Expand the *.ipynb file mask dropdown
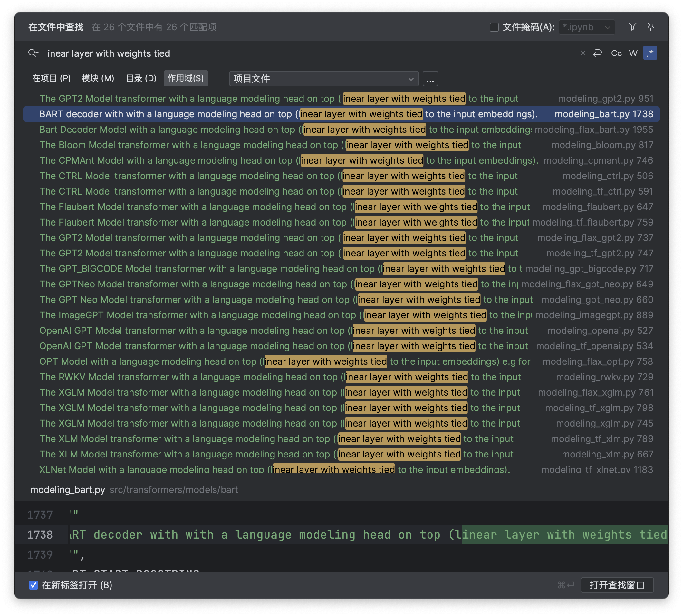The height and width of the screenshot is (616, 683). pos(608,27)
